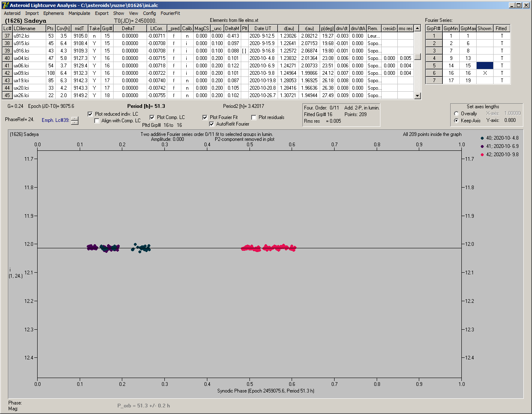Select lightcurve row button 45
Image resolution: width=532 pixels, height=414 pixels.
[x=7, y=95]
